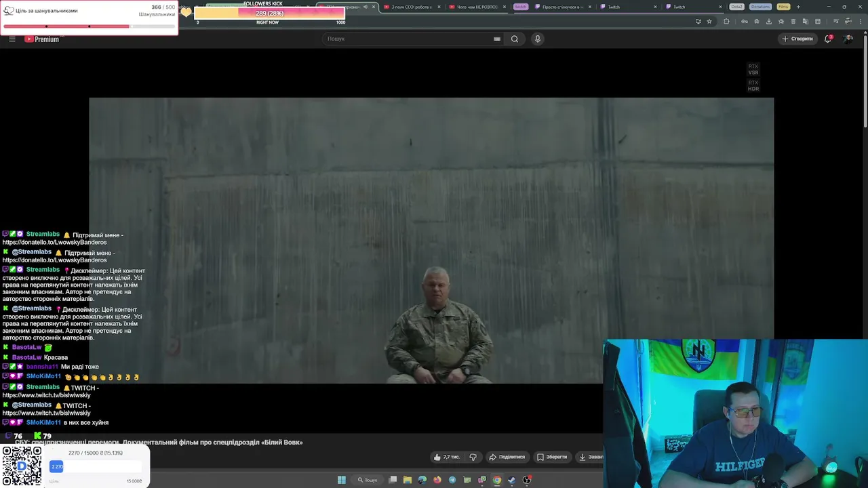Open Chrome password key extension icon
This screenshot has height=488, width=868.
click(x=745, y=21)
